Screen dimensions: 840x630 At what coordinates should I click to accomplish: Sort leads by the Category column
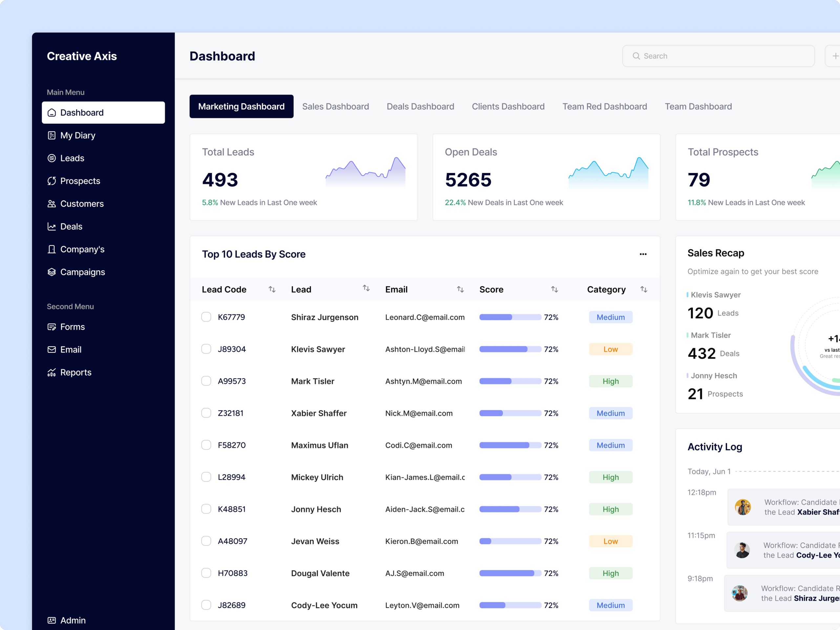(644, 289)
